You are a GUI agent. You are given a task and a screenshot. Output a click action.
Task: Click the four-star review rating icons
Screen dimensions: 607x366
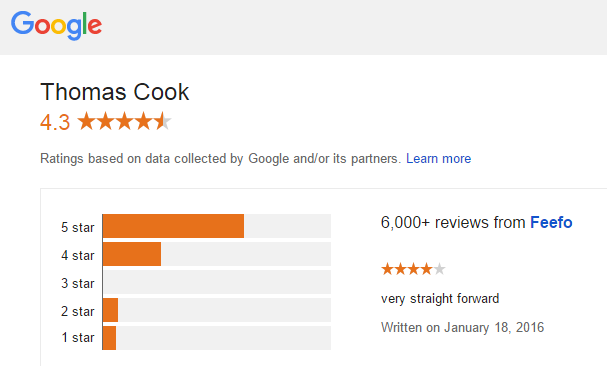click(413, 268)
